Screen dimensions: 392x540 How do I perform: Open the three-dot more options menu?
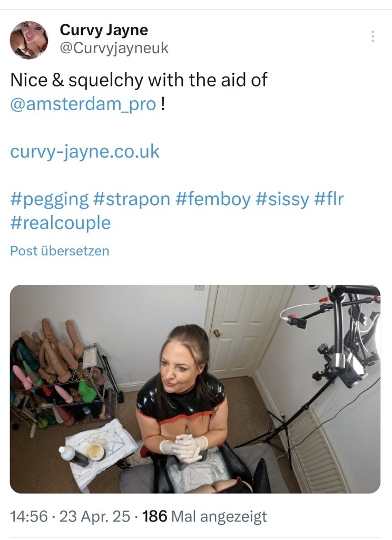coord(373,36)
